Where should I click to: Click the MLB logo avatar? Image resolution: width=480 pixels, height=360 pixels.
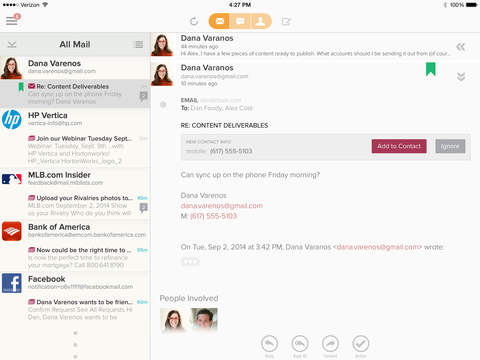pyautogui.click(x=12, y=179)
